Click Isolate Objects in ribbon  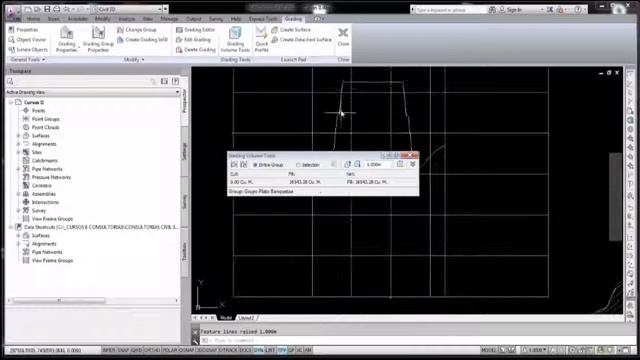28,49
